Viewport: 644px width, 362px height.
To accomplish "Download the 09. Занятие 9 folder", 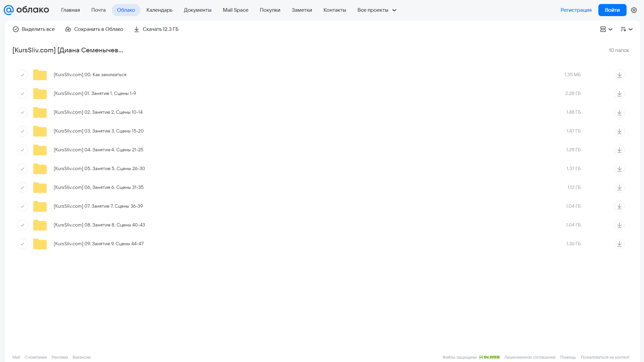I will tap(619, 244).
